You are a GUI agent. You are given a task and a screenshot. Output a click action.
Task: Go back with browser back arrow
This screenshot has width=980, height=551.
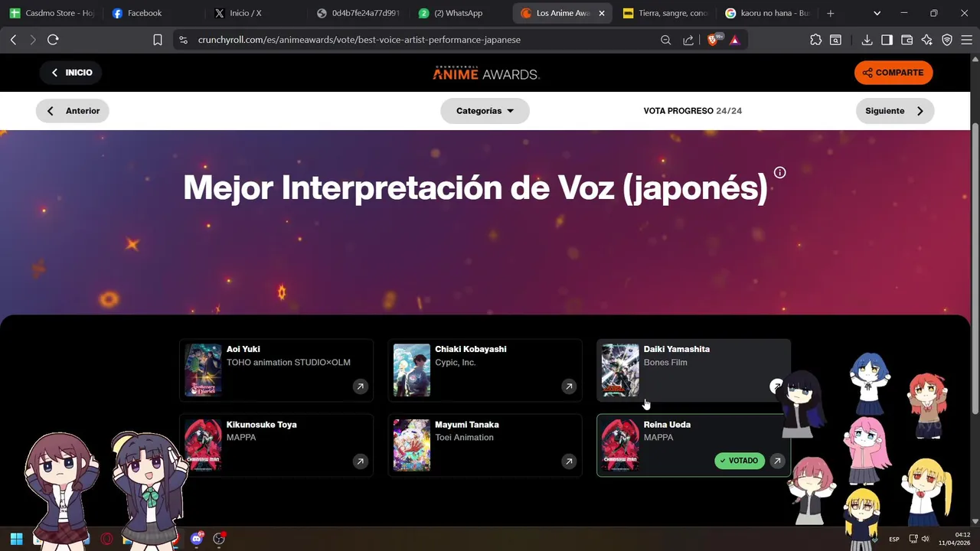13,40
